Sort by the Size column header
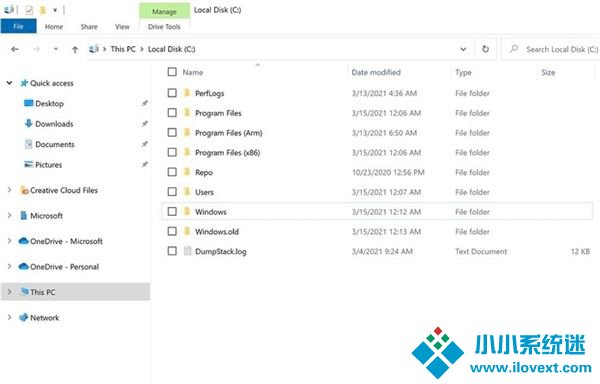The image size is (600, 384). pos(548,72)
